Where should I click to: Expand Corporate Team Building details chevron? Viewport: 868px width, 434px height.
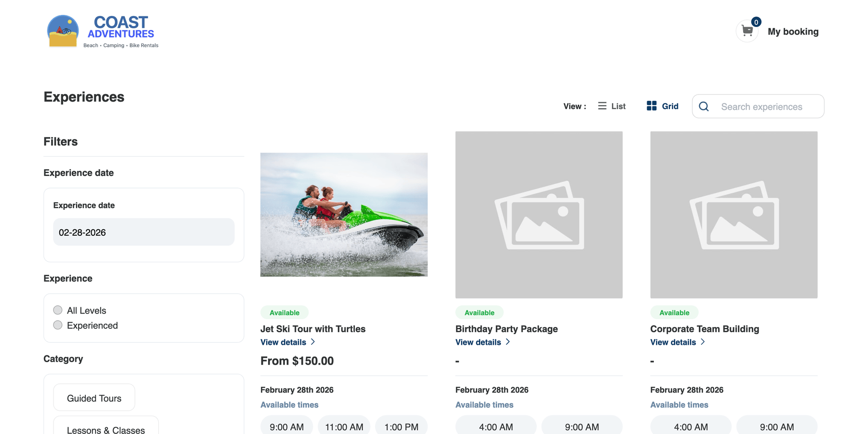[703, 342]
